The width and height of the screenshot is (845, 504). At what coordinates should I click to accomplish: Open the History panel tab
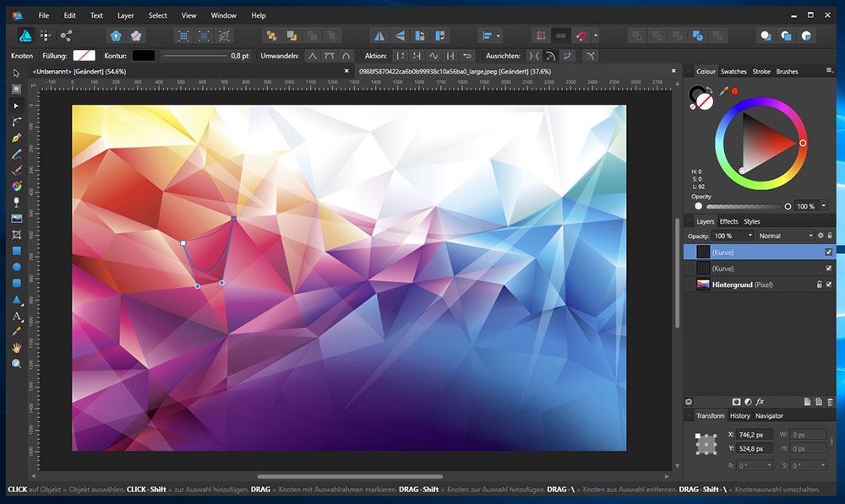[739, 415]
